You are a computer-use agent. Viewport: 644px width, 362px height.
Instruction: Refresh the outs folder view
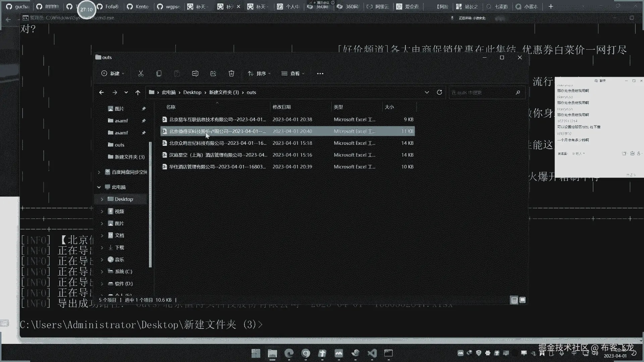439,92
